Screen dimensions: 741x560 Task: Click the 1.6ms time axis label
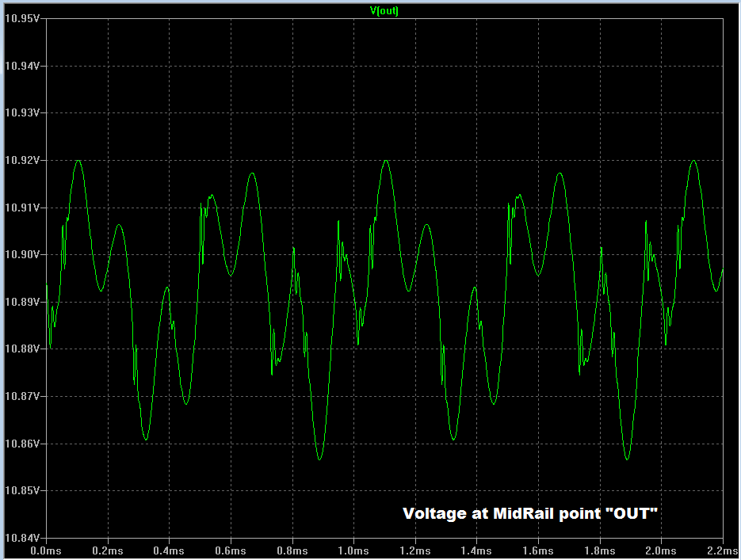click(538, 550)
